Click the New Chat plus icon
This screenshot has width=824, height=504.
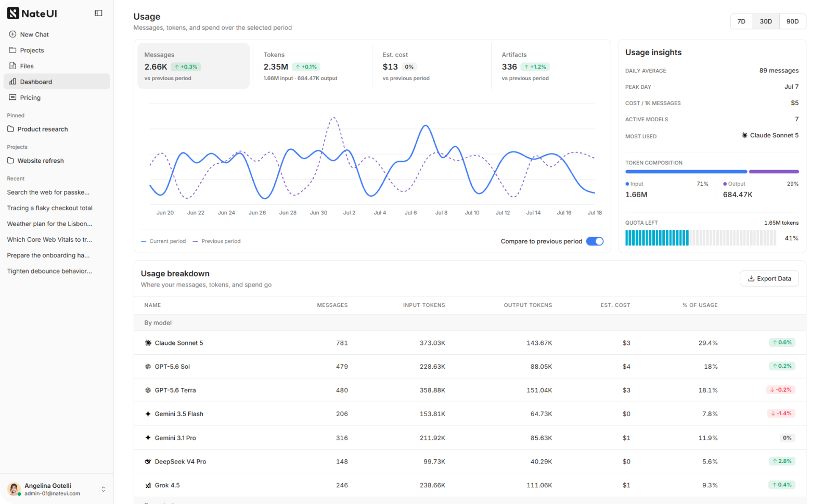click(12, 34)
